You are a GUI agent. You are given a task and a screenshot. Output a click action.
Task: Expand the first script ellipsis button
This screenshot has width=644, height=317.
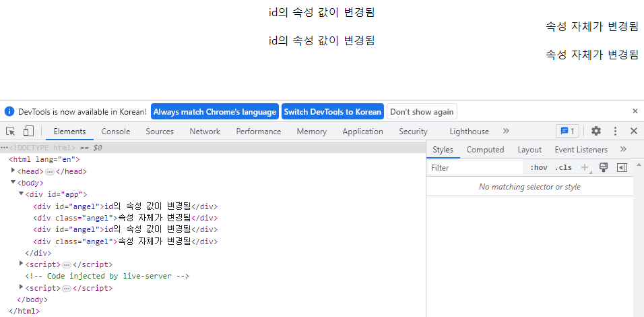67,265
